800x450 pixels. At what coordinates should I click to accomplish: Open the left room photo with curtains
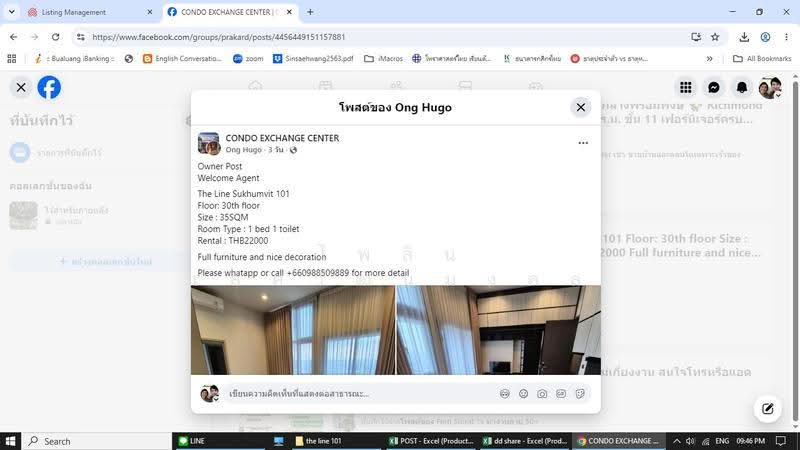coord(293,330)
